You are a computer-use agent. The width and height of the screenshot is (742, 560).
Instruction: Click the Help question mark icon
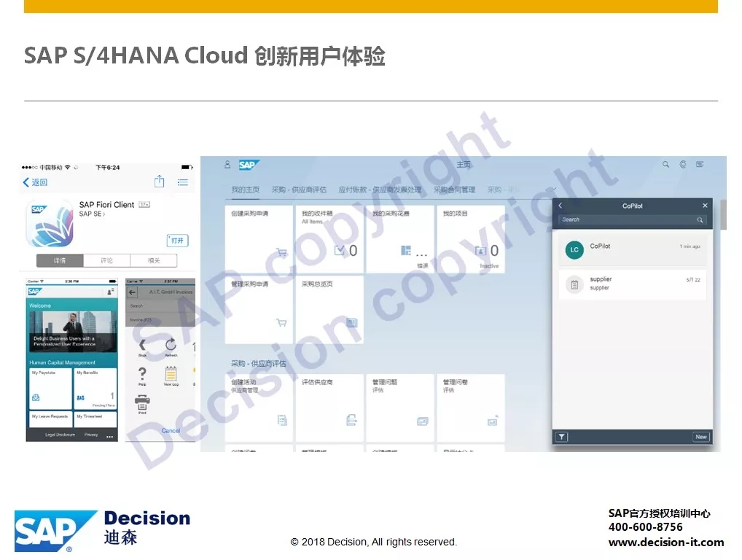142,376
